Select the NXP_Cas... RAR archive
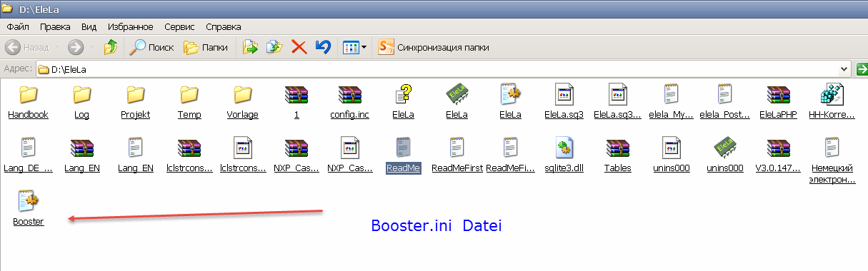 tap(296, 155)
